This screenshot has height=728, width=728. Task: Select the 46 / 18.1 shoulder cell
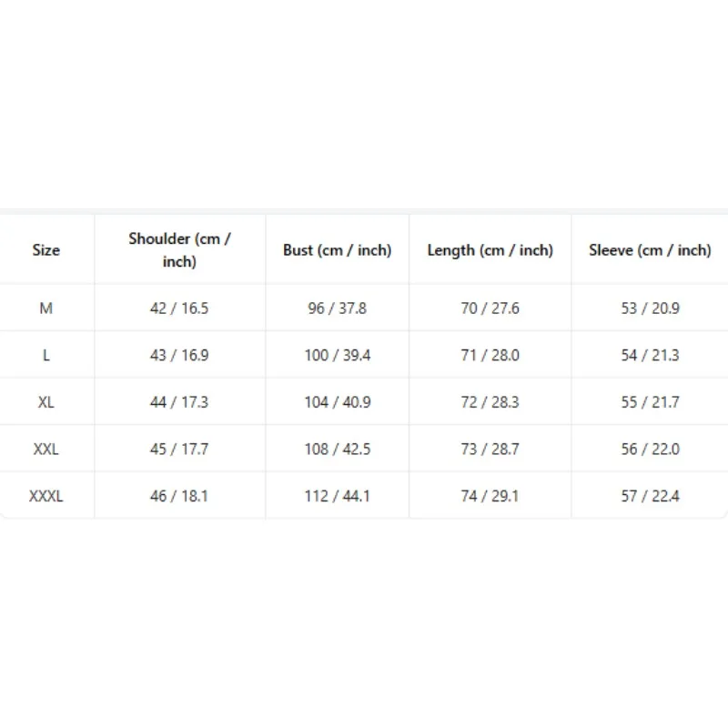pos(179,496)
